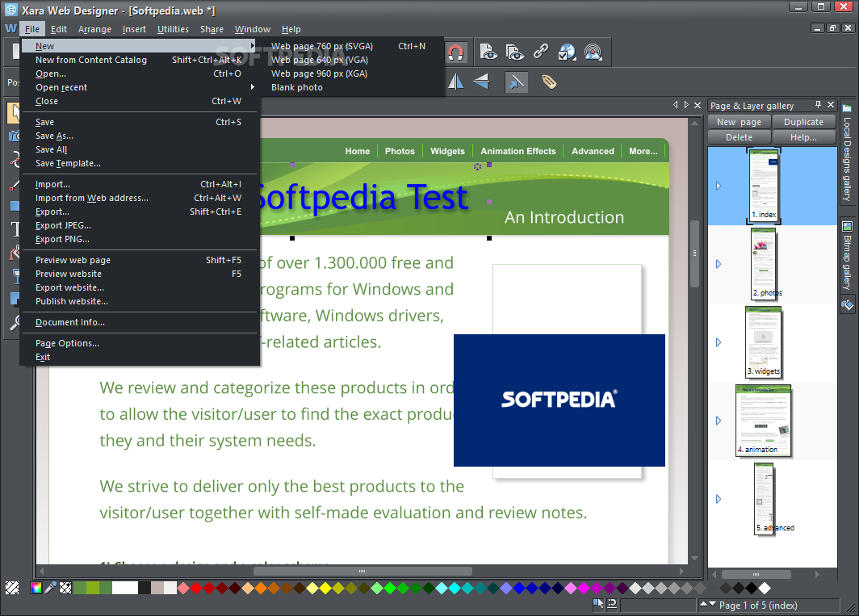Click the New page button
Image resolution: width=859 pixels, height=616 pixels.
(x=740, y=122)
